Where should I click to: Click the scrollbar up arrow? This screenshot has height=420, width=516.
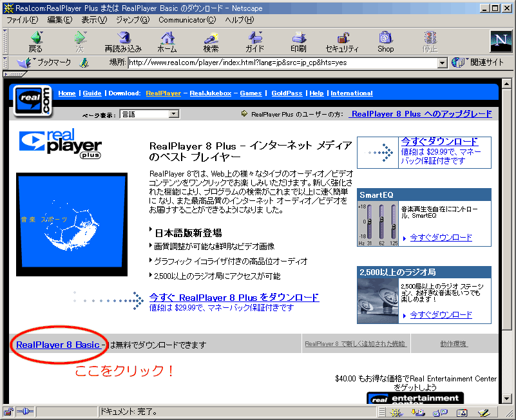(x=507, y=84)
